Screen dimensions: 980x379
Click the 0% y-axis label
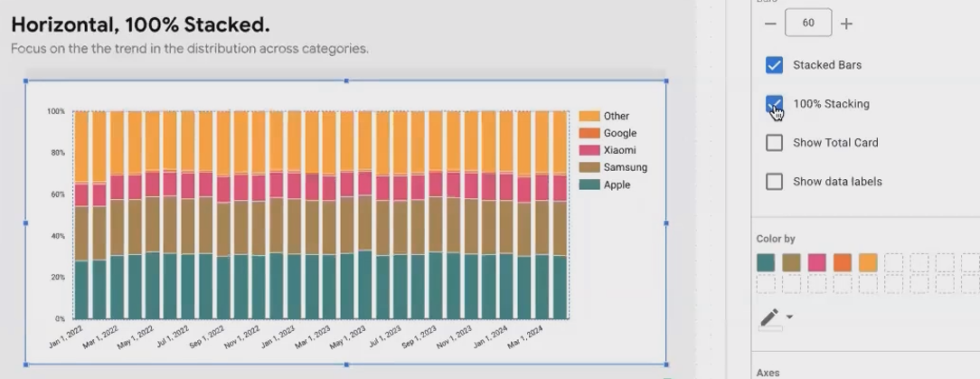pyautogui.click(x=60, y=319)
